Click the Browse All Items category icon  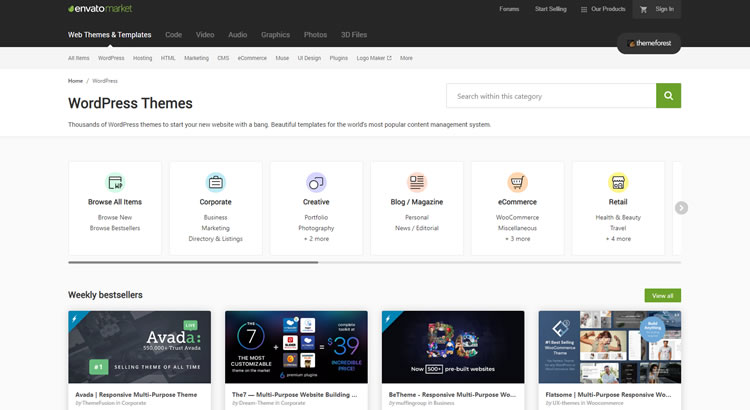click(x=115, y=182)
